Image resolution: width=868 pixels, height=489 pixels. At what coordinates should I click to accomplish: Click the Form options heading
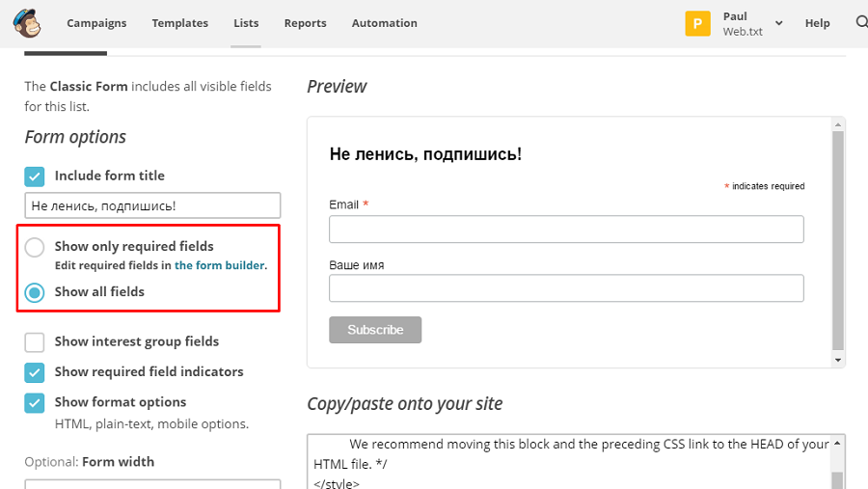click(75, 137)
